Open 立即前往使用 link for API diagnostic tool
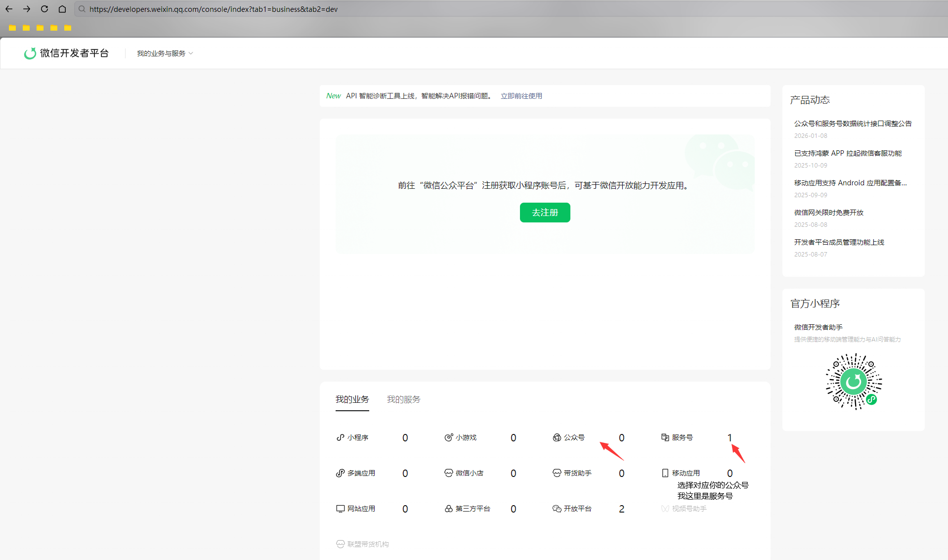 point(521,96)
